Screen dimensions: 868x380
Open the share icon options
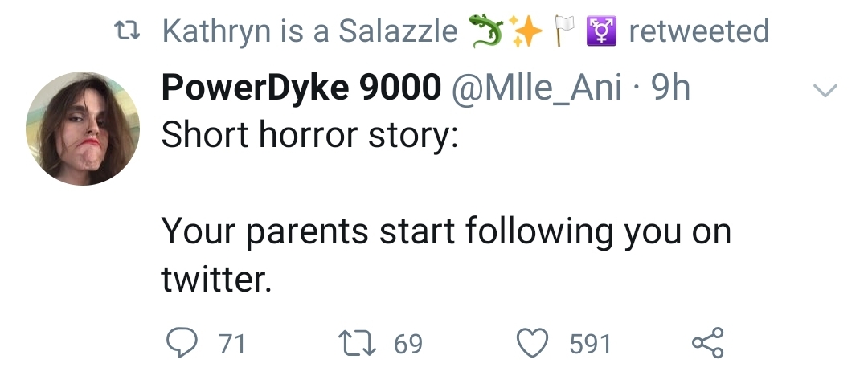click(708, 342)
